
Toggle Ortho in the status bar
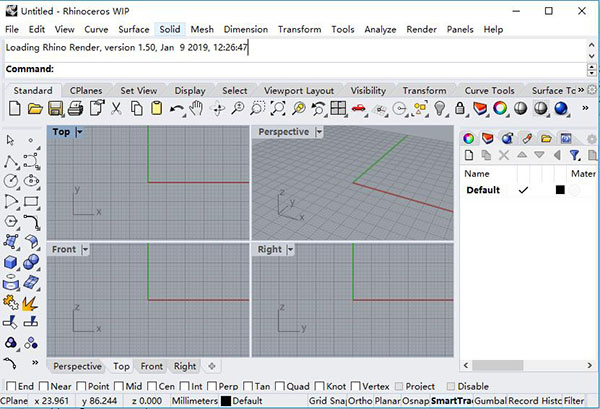point(359,401)
